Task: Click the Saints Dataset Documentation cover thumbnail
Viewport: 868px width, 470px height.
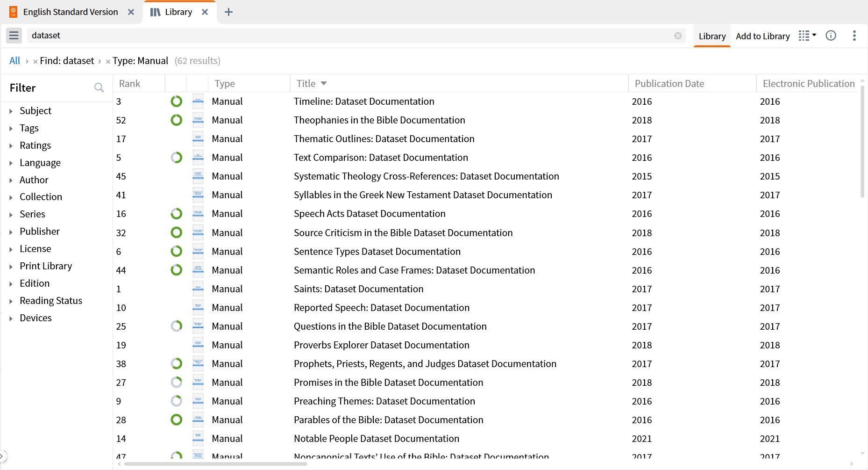Action: [x=198, y=289]
